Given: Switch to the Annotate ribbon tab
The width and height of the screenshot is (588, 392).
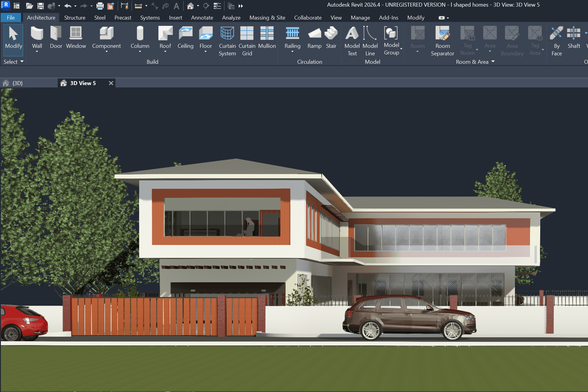Looking at the screenshot, I should (202, 18).
